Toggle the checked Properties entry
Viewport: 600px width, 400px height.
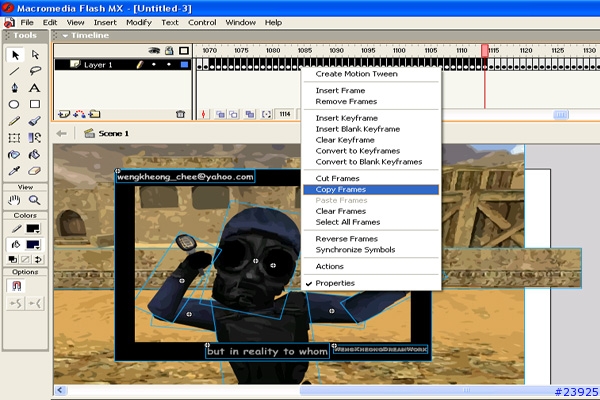371,283
